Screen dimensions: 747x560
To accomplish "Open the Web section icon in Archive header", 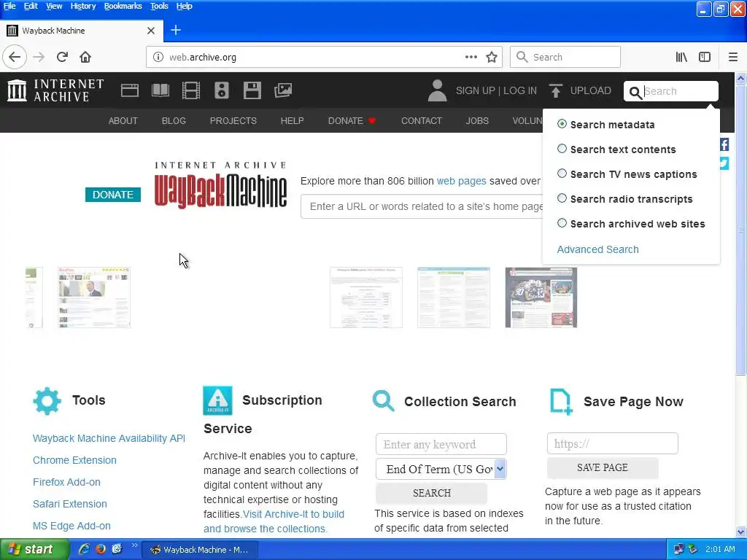I will coord(130,90).
